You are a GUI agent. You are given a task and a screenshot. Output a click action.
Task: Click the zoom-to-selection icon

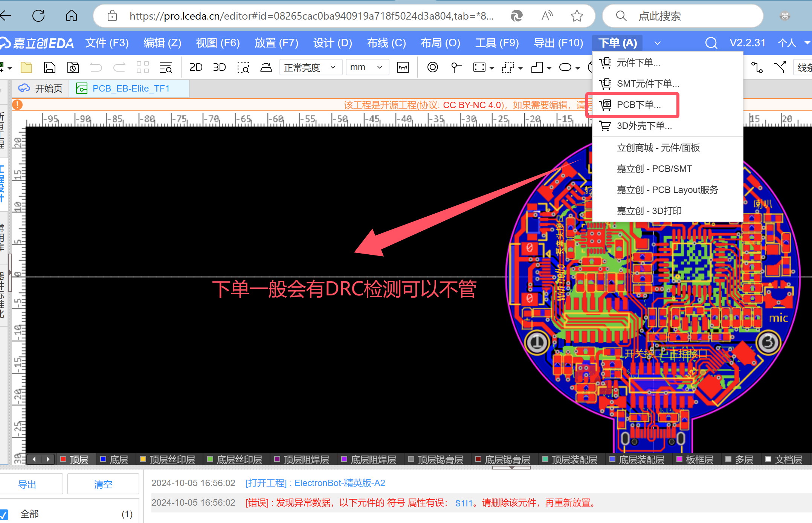click(x=243, y=67)
